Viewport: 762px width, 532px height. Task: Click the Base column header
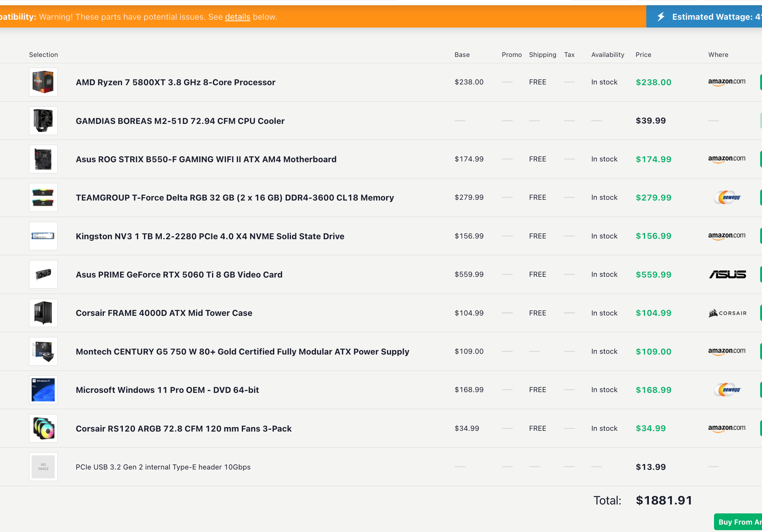click(x=462, y=55)
